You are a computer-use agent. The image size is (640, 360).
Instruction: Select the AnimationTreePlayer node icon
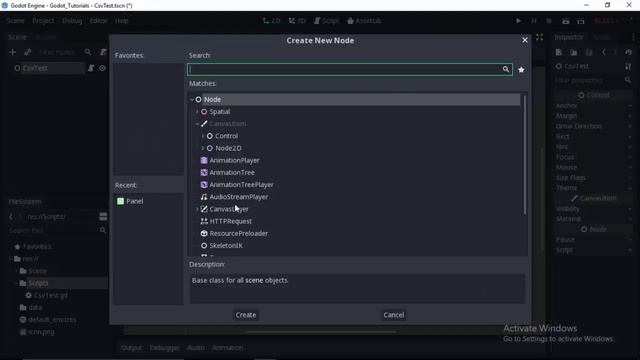(204, 185)
